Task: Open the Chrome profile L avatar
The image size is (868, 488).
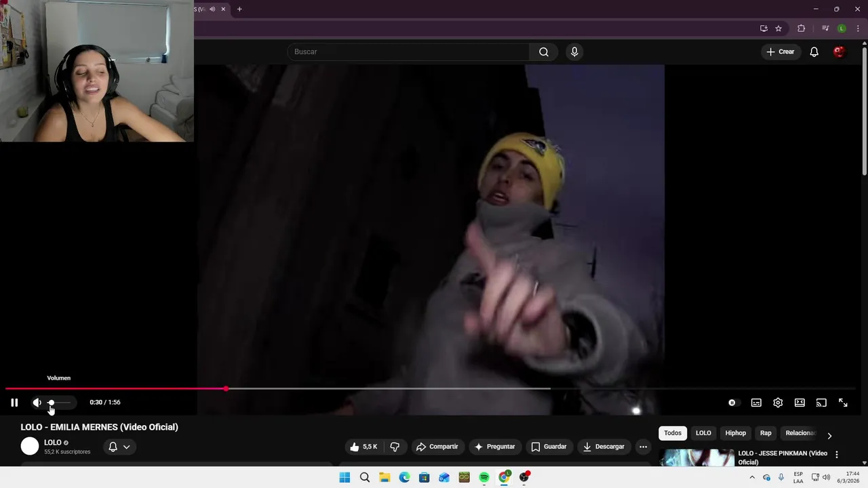Action: point(842,28)
